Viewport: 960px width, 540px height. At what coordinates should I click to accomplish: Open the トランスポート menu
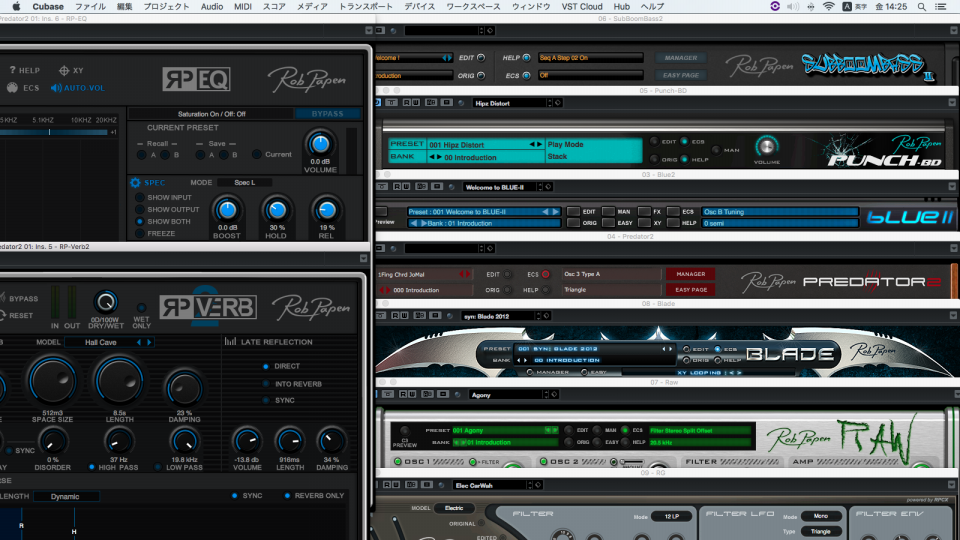point(366,7)
